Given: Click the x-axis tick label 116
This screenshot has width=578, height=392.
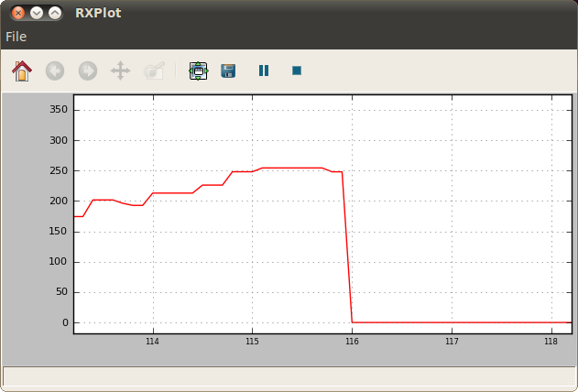Looking at the screenshot, I should point(352,342).
